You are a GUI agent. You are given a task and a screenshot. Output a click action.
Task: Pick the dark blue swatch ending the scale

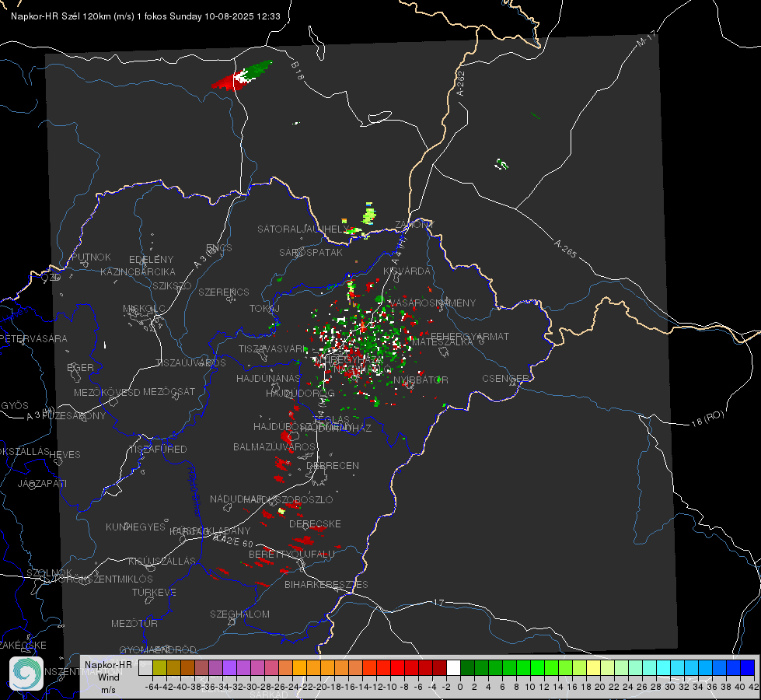click(x=748, y=668)
